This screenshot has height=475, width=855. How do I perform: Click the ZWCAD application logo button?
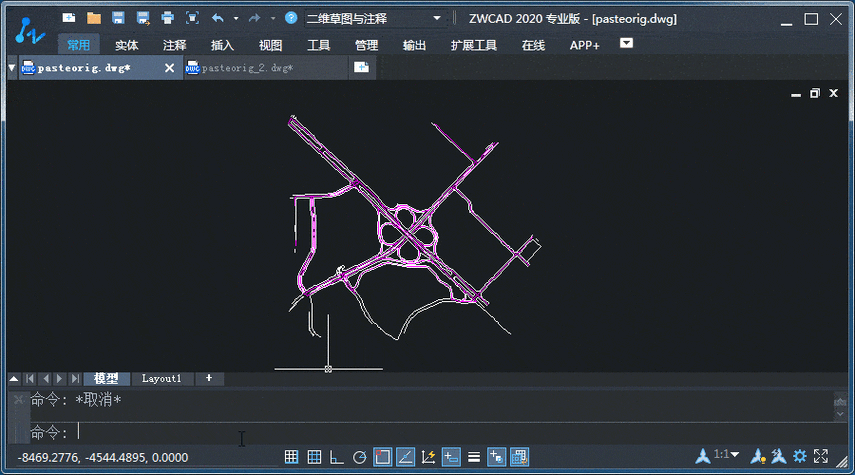click(31, 32)
